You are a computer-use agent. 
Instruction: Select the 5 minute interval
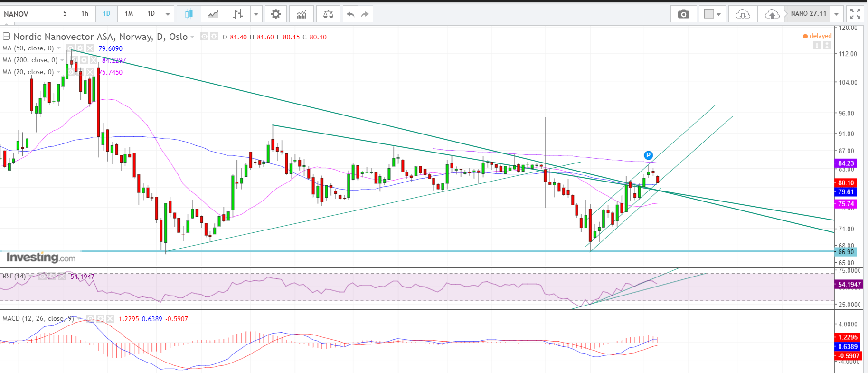coord(65,14)
